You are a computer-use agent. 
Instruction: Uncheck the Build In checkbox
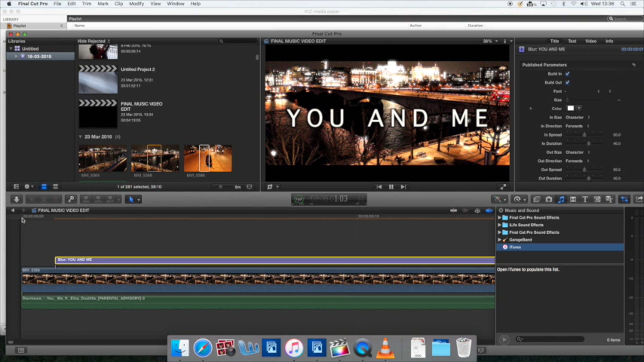click(567, 74)
